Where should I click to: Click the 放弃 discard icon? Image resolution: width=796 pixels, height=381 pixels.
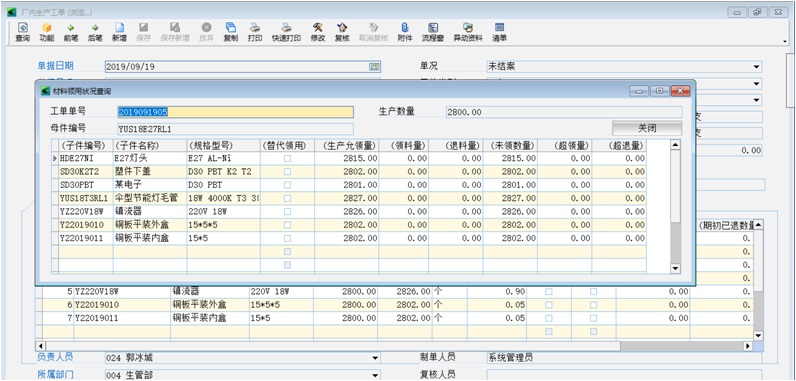pyautogui.click(x=206, y=32)
